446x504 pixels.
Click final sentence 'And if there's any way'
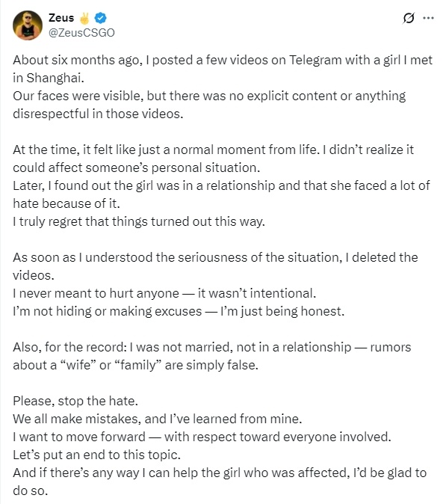(x=220, y=482)
